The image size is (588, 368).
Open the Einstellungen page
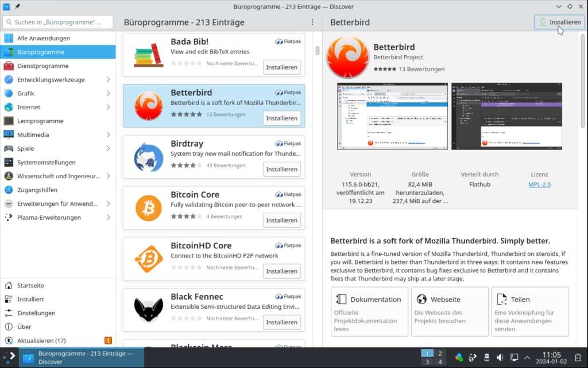pos(58,313)
